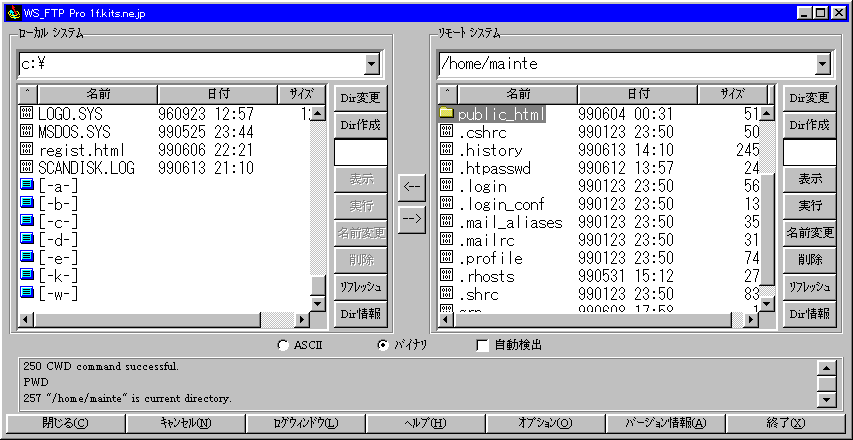Screen dimensions: 853x440
Task: Click local サイズ column header
Action: click(302, 94)
